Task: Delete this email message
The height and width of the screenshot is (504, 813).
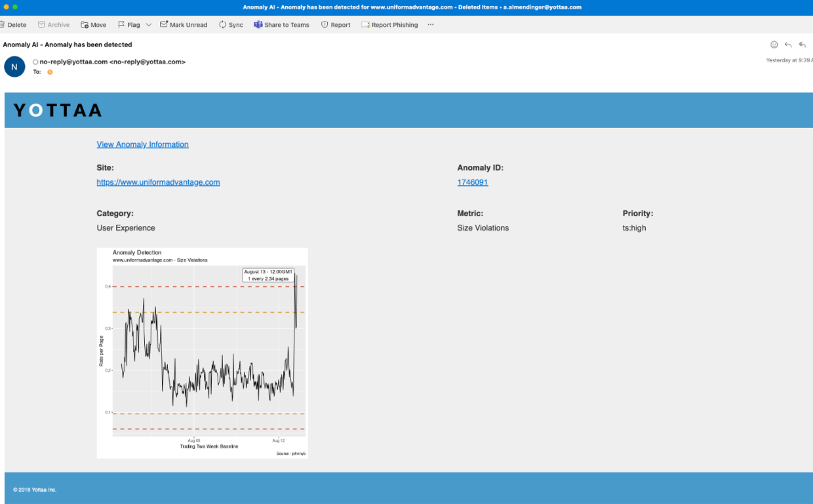Action: click(x=13, y=25)
